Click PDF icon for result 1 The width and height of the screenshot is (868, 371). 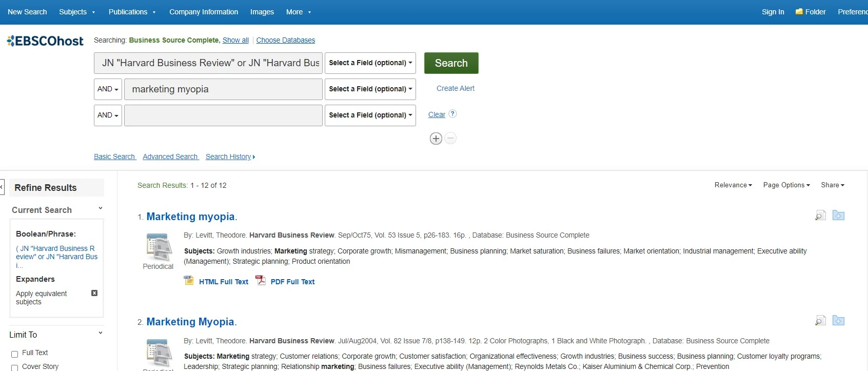click(261, 281)
